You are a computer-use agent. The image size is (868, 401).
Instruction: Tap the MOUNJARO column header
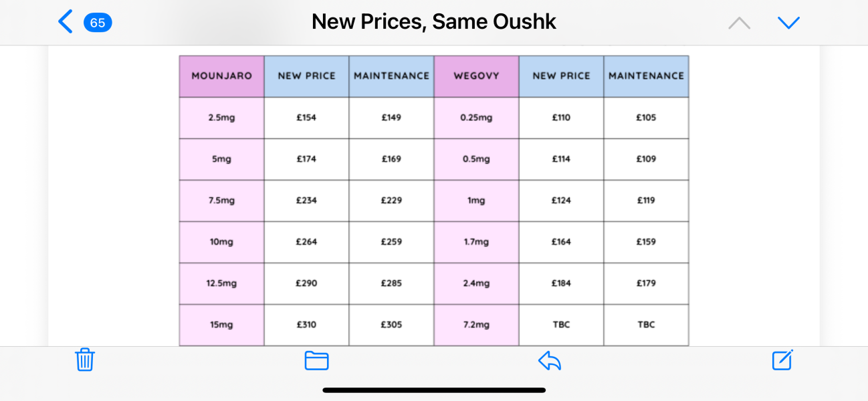pos(221,76)
